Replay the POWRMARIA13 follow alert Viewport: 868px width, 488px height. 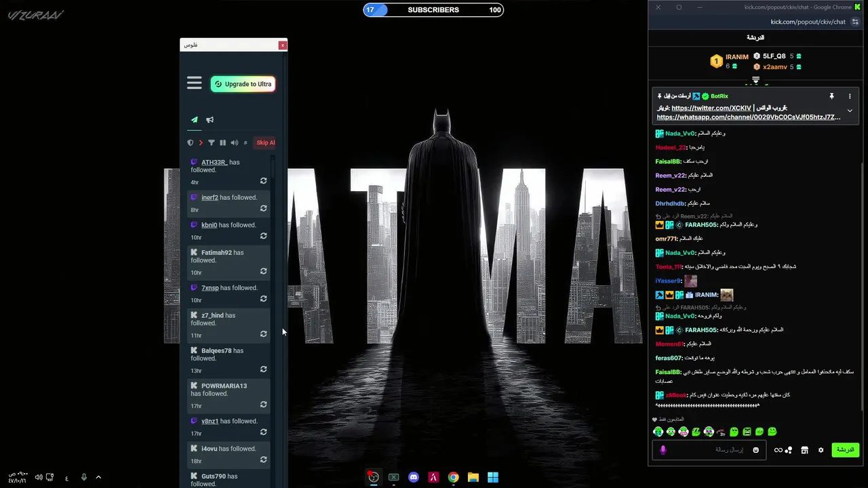[x=263, y=405]
